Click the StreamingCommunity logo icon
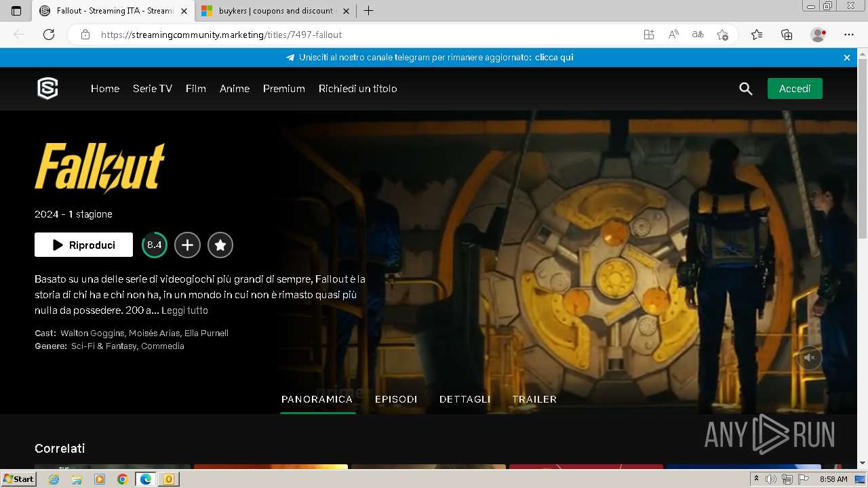This screenshot has height=488, width=868. [x=47, y=88]
